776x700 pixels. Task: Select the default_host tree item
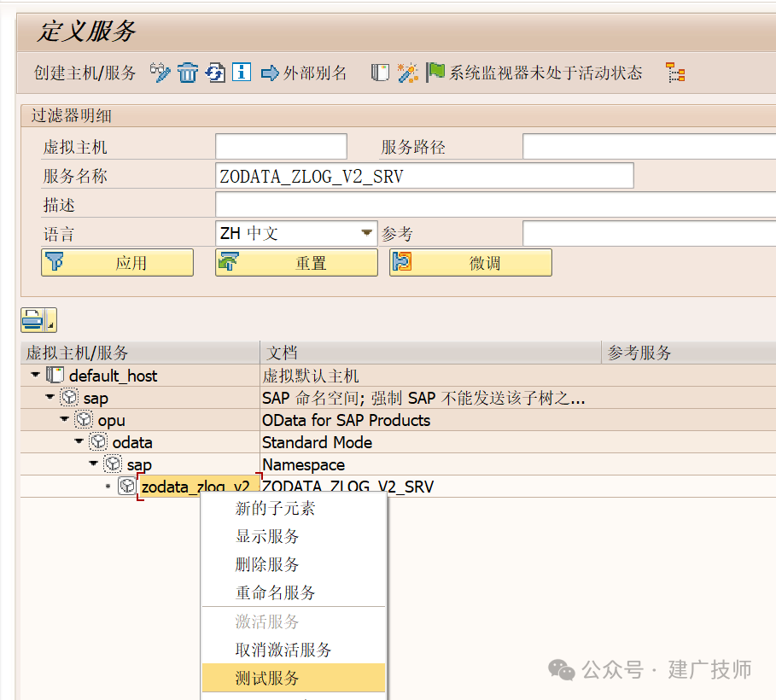113,376
